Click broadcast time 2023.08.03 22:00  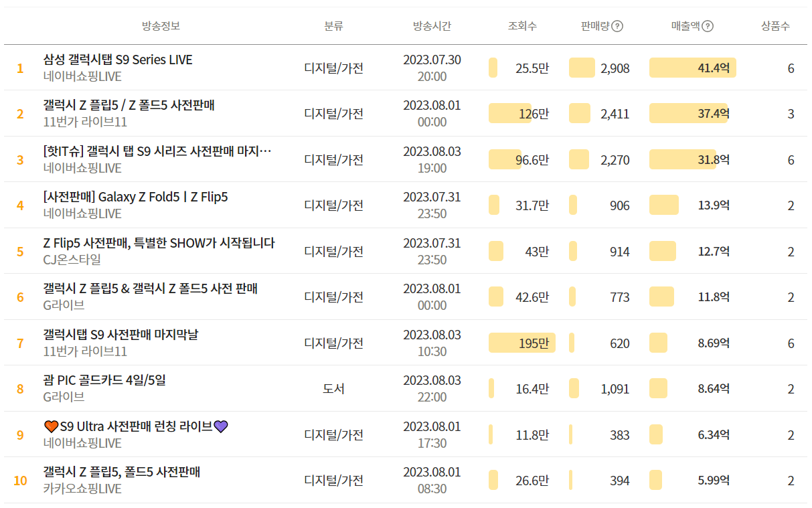coord(432,388)
